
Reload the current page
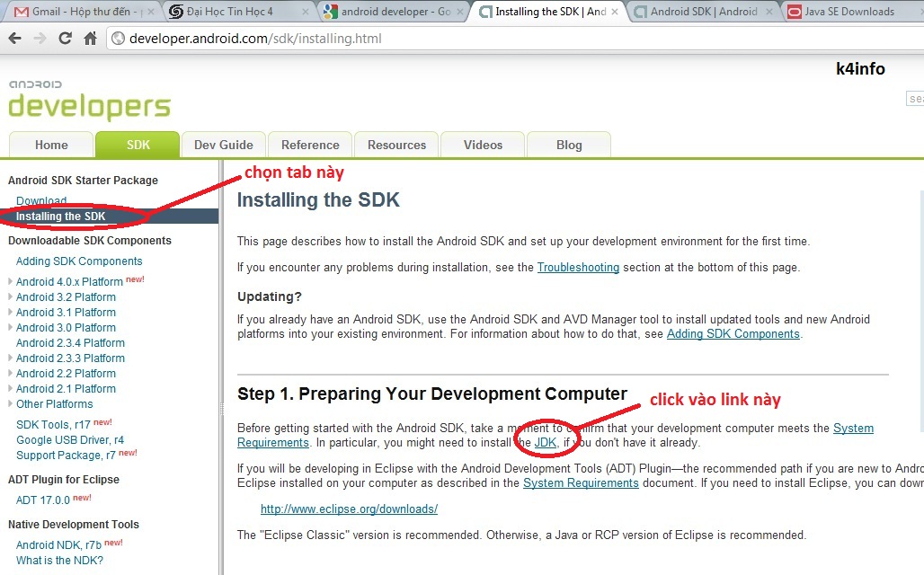pos(65,39)
